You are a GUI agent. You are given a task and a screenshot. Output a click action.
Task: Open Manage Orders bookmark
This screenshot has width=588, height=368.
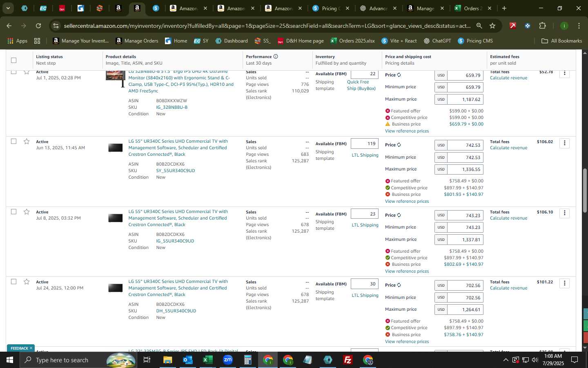[x=137, y=41]
